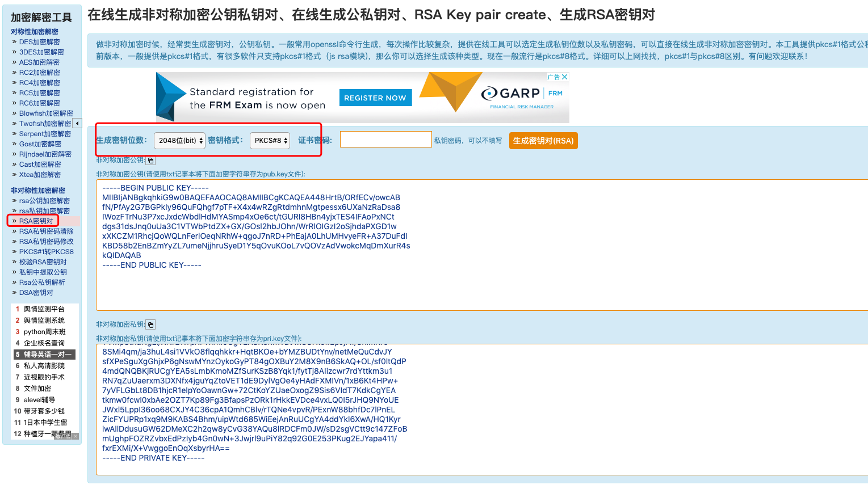The image size is (868, 485).
Task: Open RC6加密解密 in the sidebar
Action: coord(40,103)
